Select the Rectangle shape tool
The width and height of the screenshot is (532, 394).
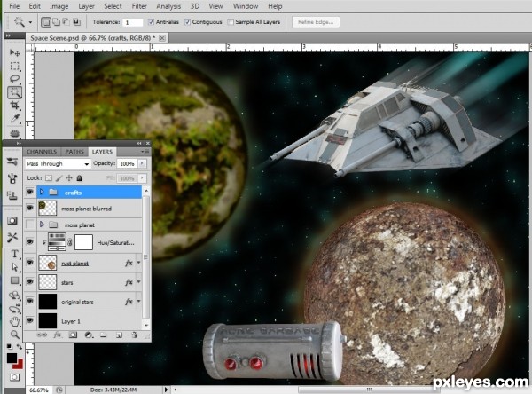click(x=14, y=280)
